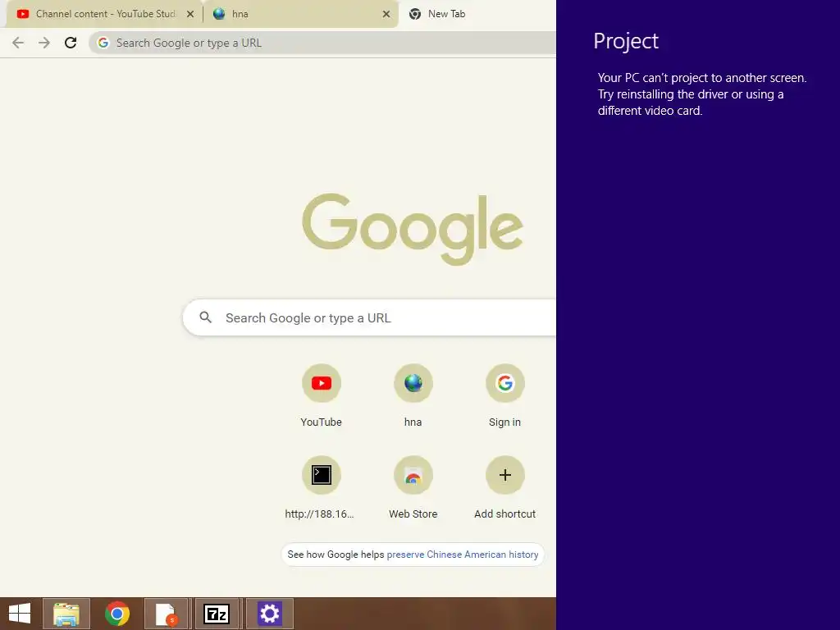840x630 pixels.
Task: Open preserve Chinese American history link
Action: (463, 555)
